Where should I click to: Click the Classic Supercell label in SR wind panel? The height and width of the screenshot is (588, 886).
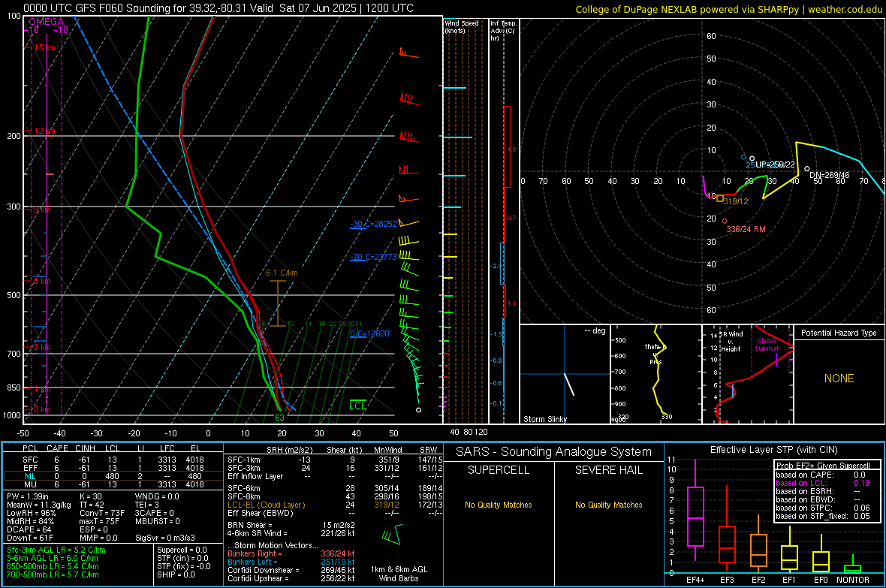(x=767, y=345)
